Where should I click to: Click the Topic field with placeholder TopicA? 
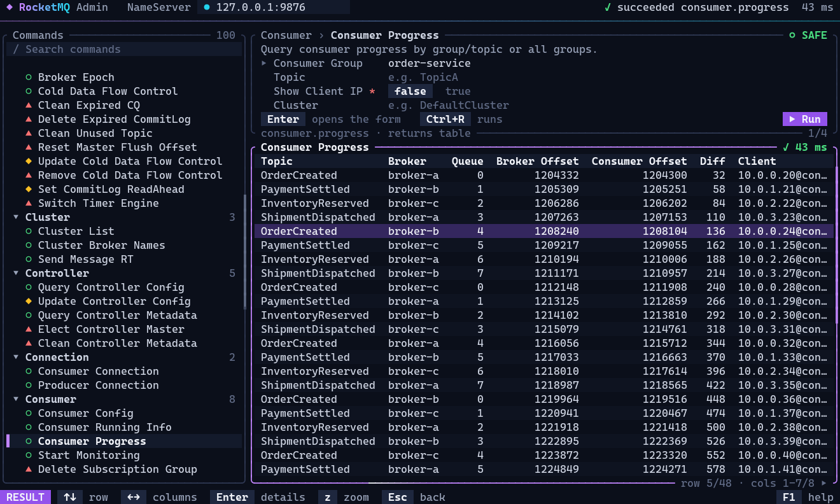(x=423, y=78)
